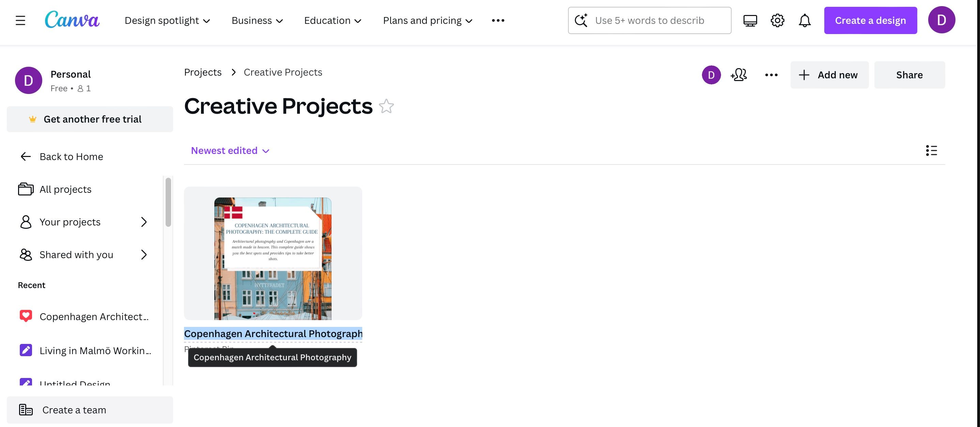Click the Create a design button

click(x=870, y=20)
